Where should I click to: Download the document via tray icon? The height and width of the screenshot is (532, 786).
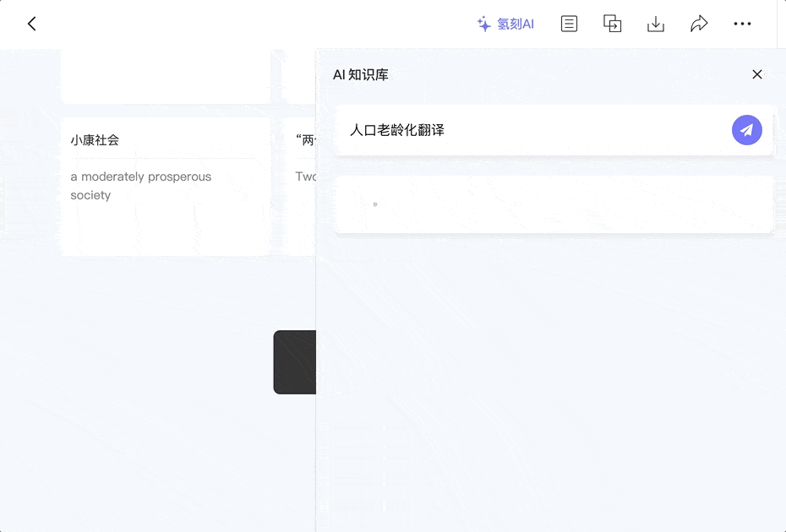pyautogui.click(x=656, y=24)
